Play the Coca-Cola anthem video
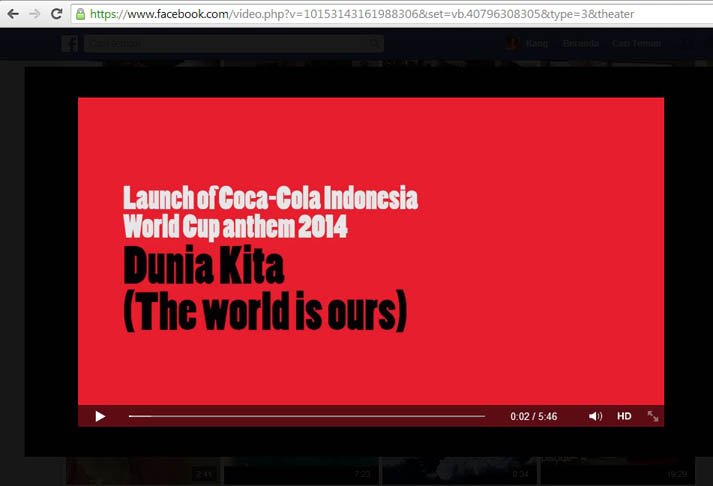713x486 pixels. (x=100, y=416)
